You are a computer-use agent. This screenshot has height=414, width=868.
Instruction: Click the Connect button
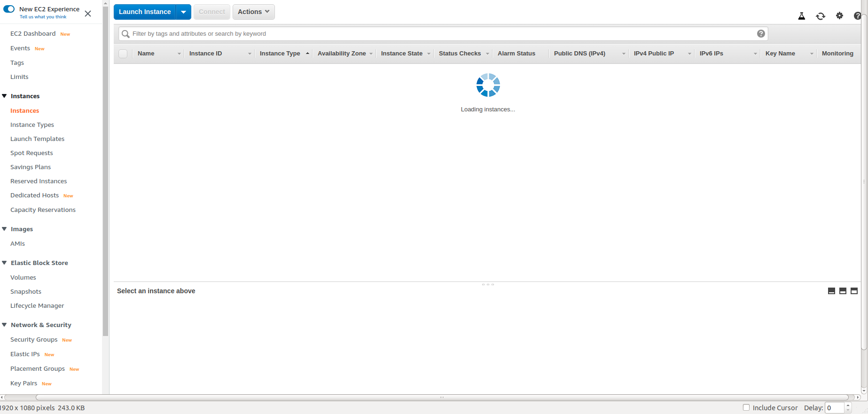[212, 12]
